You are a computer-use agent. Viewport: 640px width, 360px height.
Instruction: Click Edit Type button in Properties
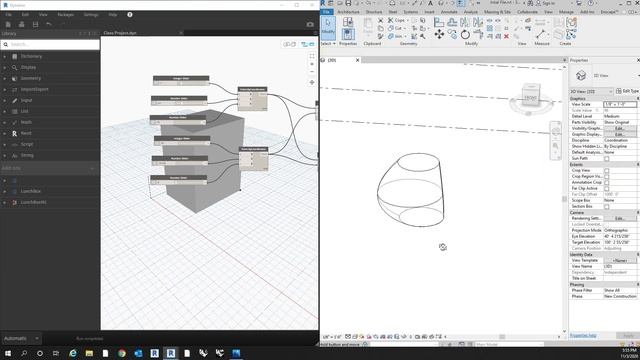click(x=627, y=91)
